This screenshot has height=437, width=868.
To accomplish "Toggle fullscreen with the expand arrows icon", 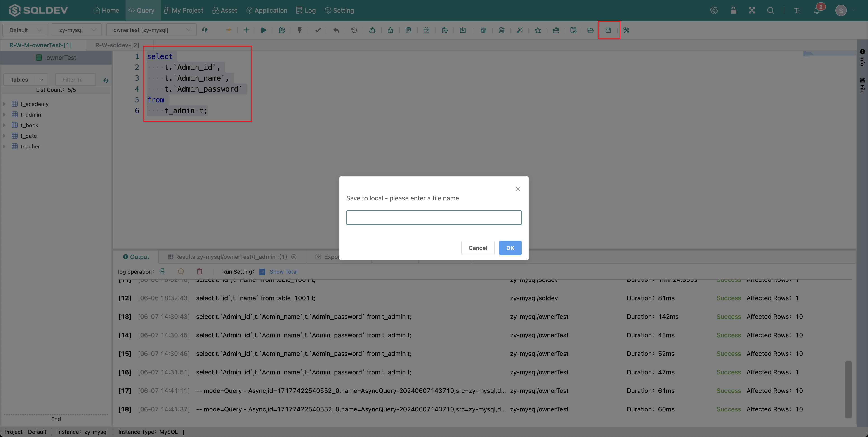I will pyautogui.click(x=752, y=10).
